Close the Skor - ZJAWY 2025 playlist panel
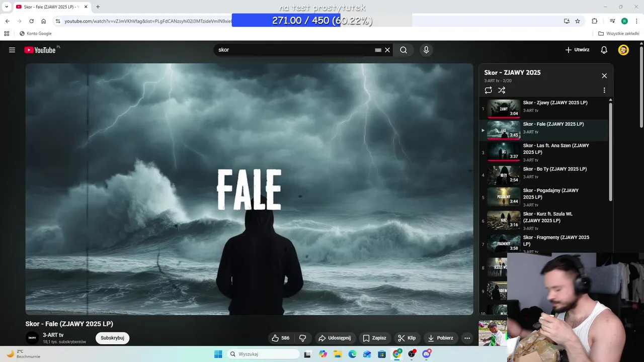The image size is (644, 362). coord(604,75)
